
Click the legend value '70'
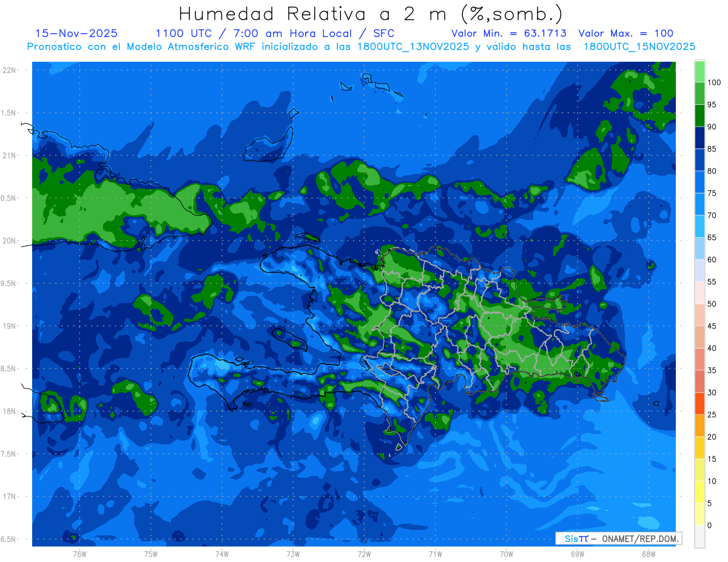pos(712,215)
